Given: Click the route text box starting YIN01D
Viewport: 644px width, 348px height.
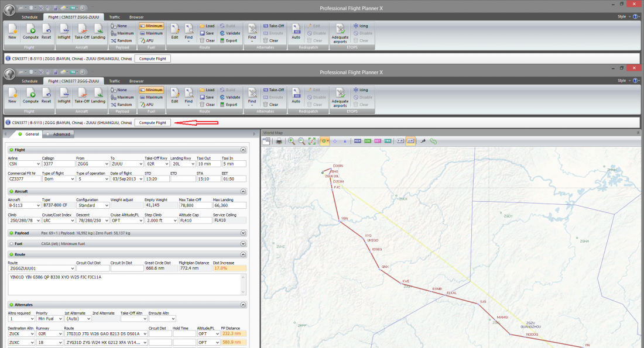Looking at the screenshot, I should point(127,284).
